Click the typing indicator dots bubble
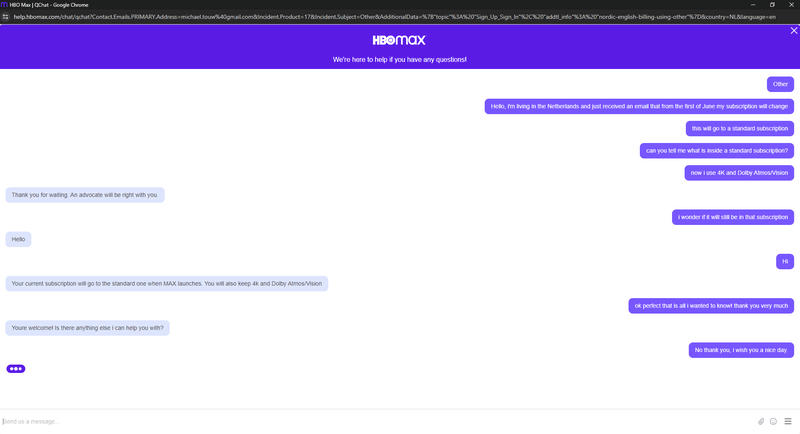Screen dimensions: 800x434 click(16, 369)
